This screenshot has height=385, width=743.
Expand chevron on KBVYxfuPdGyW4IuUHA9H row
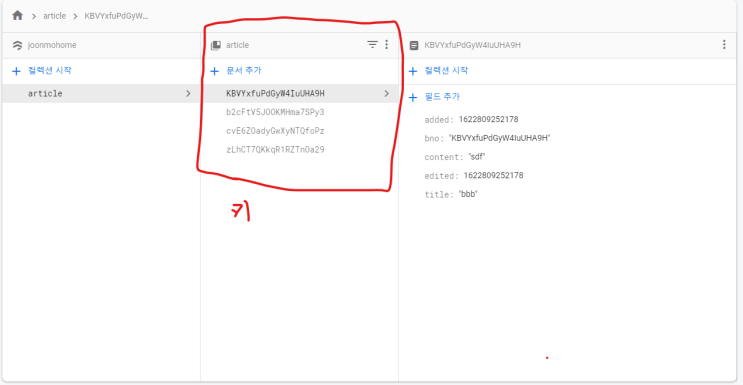tap(386, 93)
